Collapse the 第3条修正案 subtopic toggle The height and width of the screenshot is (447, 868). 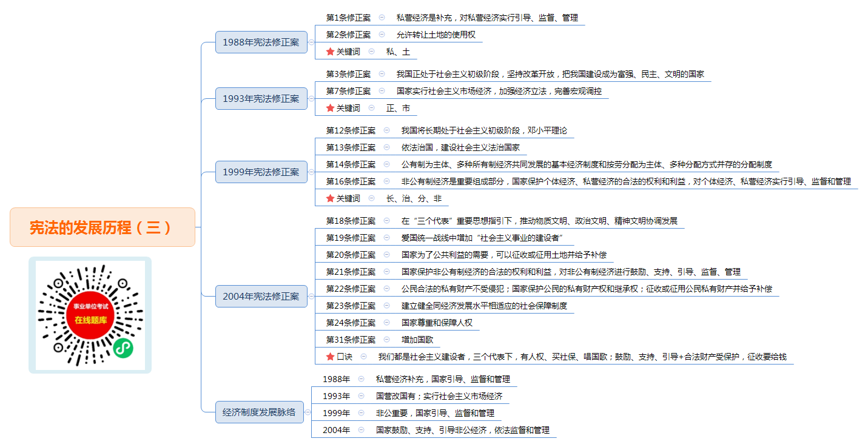382,74
